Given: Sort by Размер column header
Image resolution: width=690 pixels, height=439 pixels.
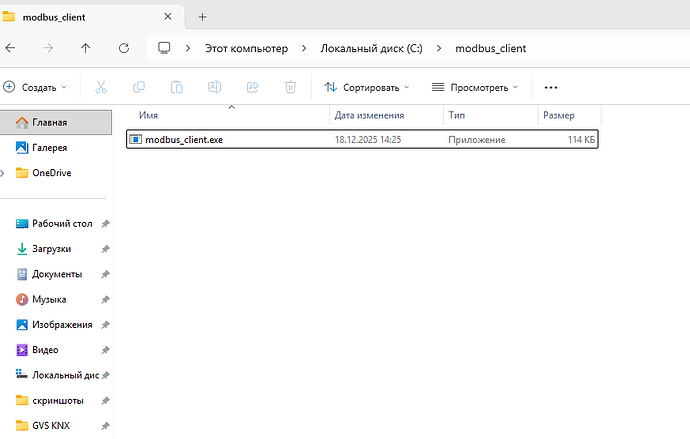Looking at the screenshot, I should pos(559,115).
